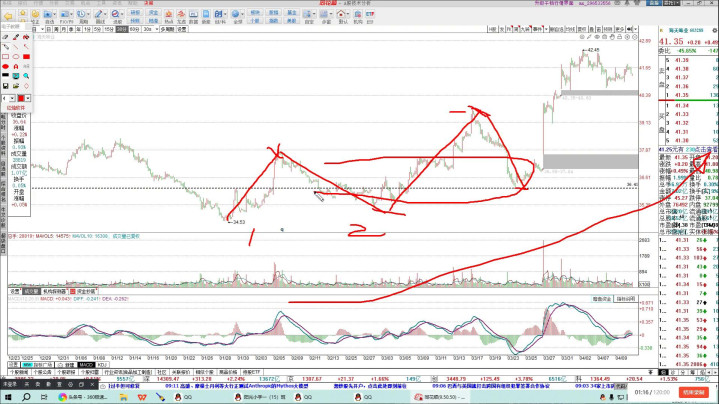Click the 周期 clock toolbar icon
Screen dimensions: 719x404
point(81,14)
